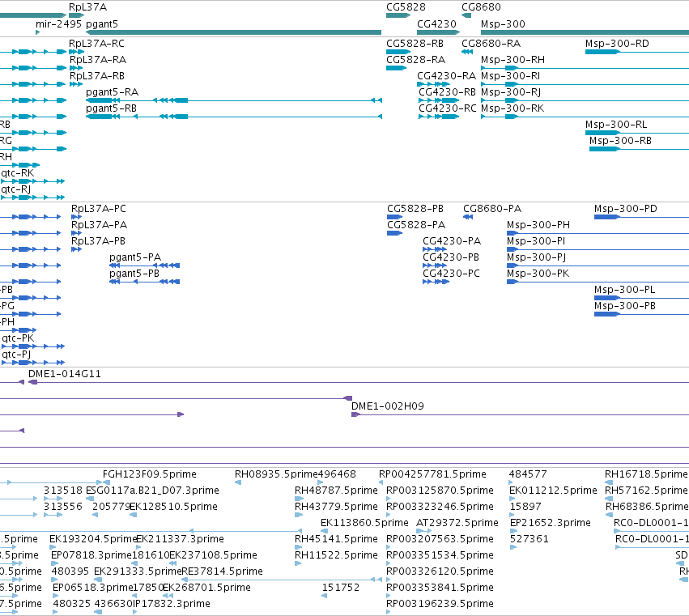Screen dimensions: 689x616
Task: Select the CG8680-RA transcript label
Action: 491,44
